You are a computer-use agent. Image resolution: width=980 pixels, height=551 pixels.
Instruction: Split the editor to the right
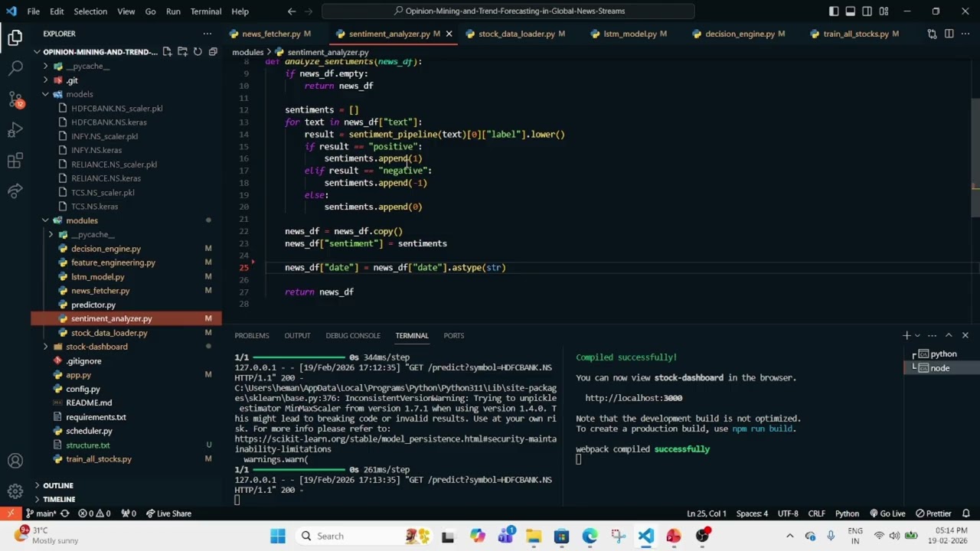coord(949,34)
